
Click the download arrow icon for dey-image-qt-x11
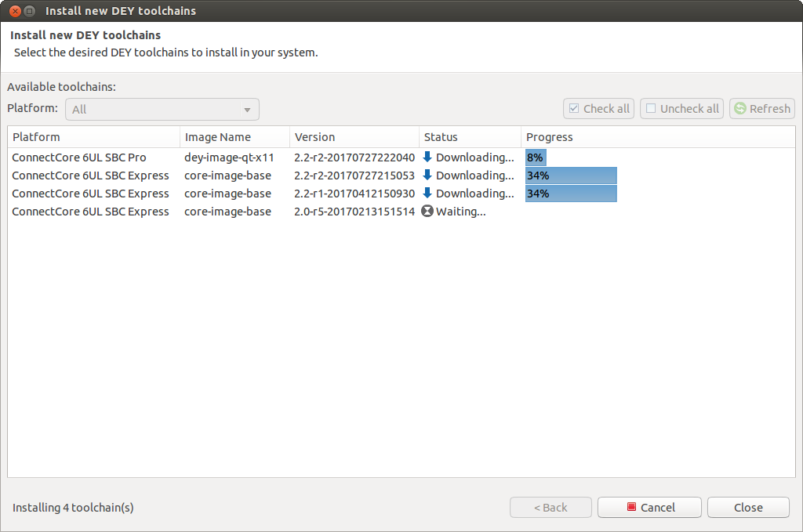[427, 157]
